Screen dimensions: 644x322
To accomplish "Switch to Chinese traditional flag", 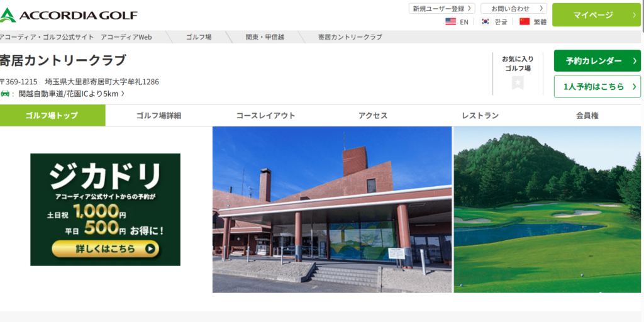I will (525, 21).
